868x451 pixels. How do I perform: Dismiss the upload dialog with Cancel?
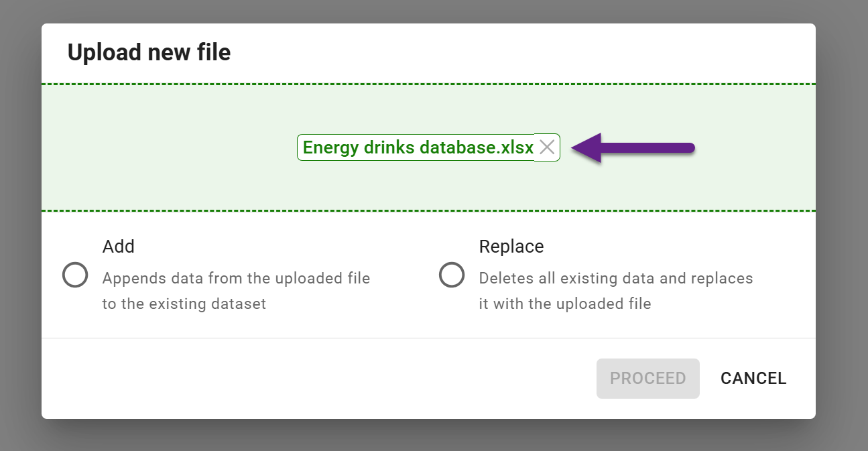point(753,378)
